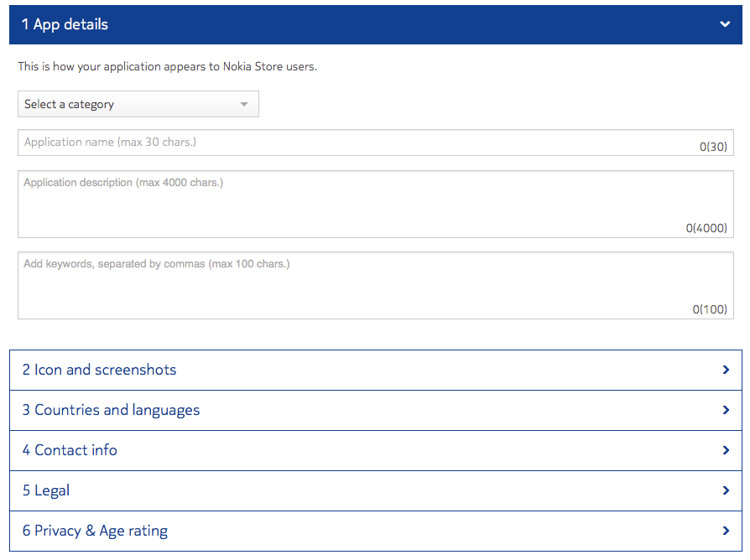750x560 pixels.
Task: Expand the Privacy & Age rating section
Action: 96,531
